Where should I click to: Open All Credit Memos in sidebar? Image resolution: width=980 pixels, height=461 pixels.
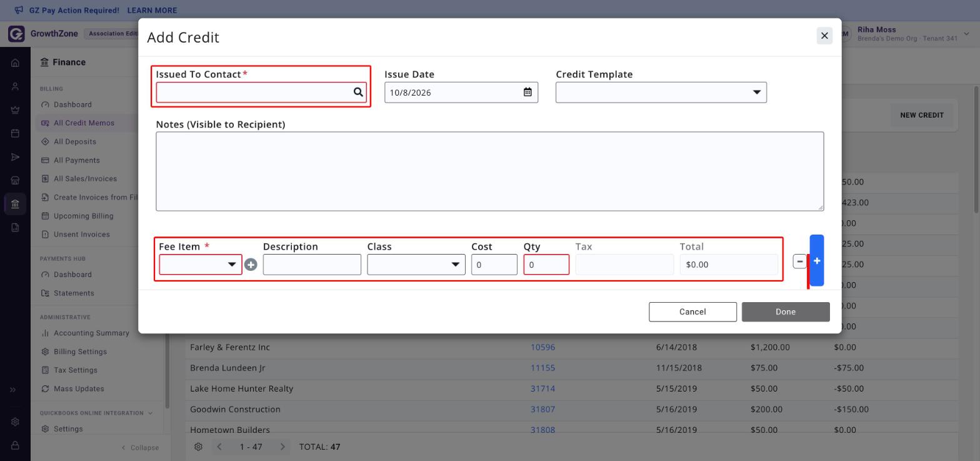tap(84, 123)
